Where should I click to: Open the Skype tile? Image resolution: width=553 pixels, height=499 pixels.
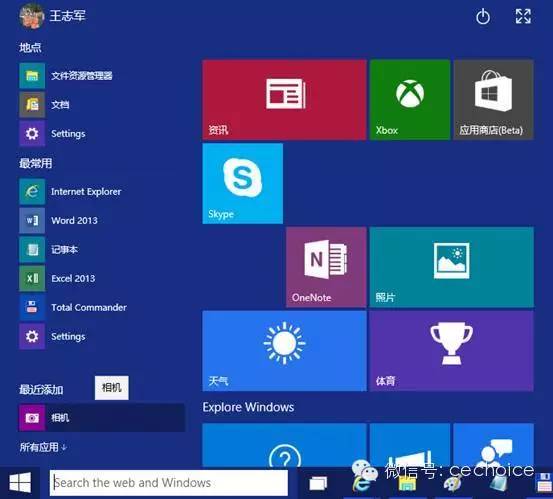(x=243, y=183)
